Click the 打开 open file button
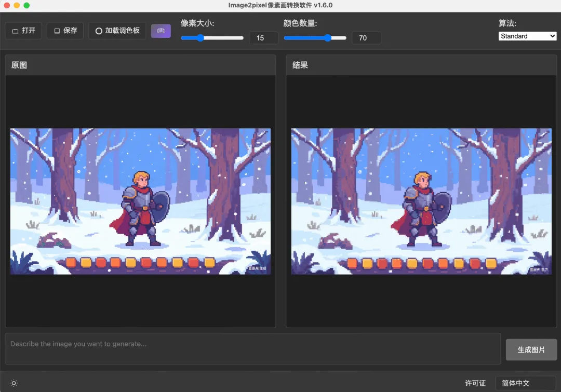Viewport: 561px width, 392px height. [x=23, y=31]
